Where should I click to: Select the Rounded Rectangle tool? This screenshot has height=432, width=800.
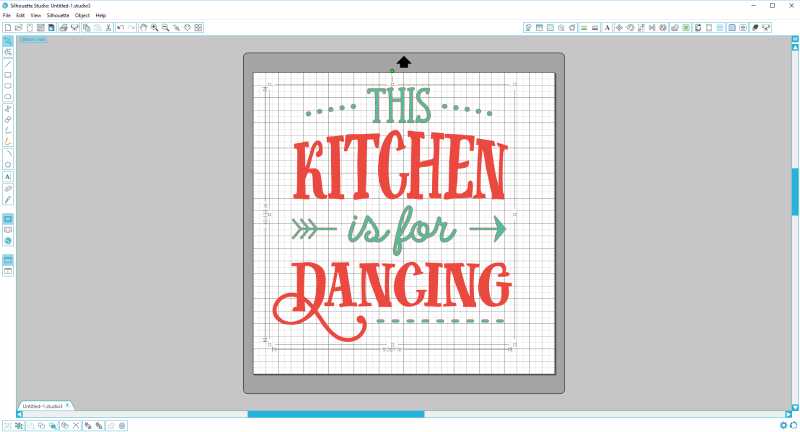[8, 86]
